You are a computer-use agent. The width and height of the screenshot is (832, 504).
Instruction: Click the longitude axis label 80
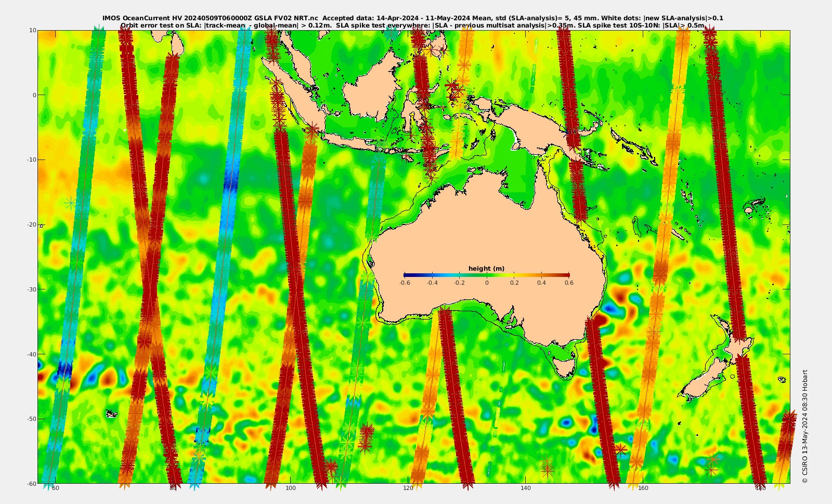(173, 488)
